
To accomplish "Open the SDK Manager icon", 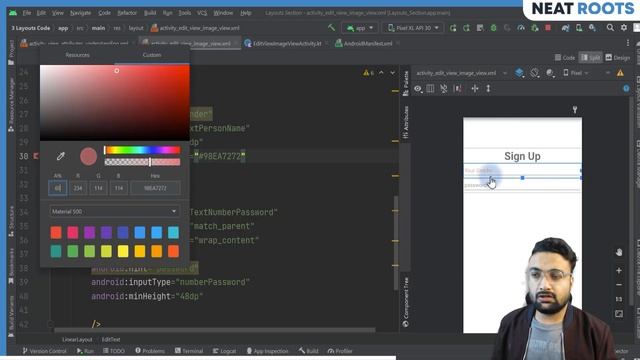I will pos(592,28).
